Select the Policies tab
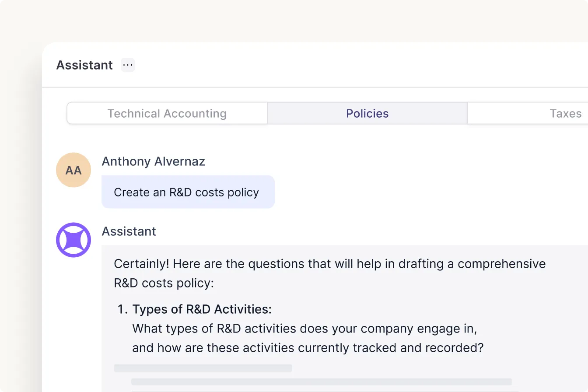 pos(367,114)
